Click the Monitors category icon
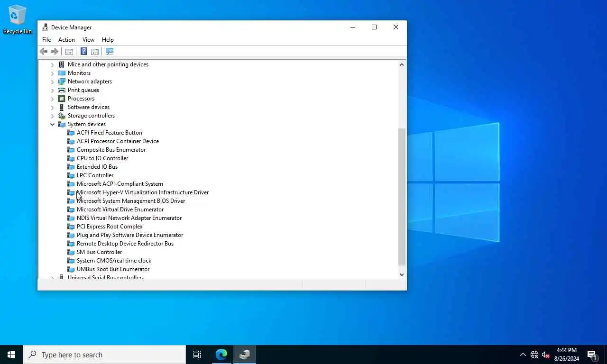This screenshot has height=364, width=607. [x=62, y=73]
